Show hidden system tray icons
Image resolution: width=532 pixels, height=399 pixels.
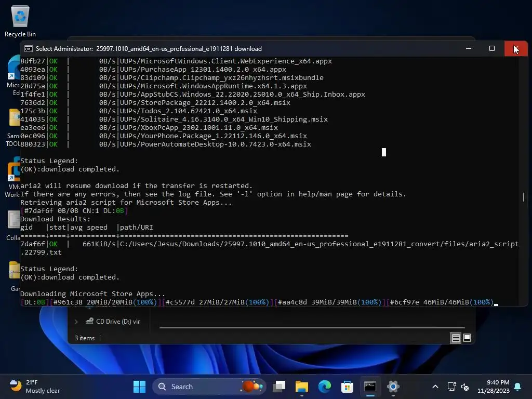(435, 387)
